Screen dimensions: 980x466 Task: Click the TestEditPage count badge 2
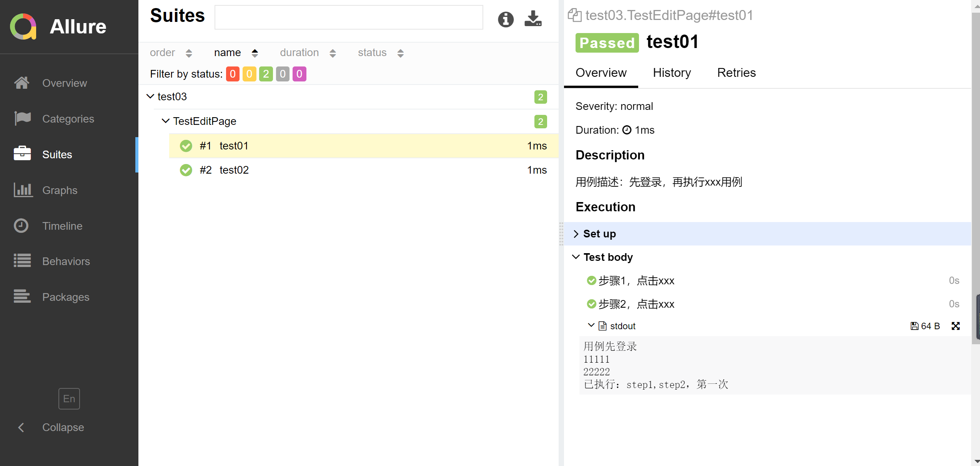(x=540, y=121)
